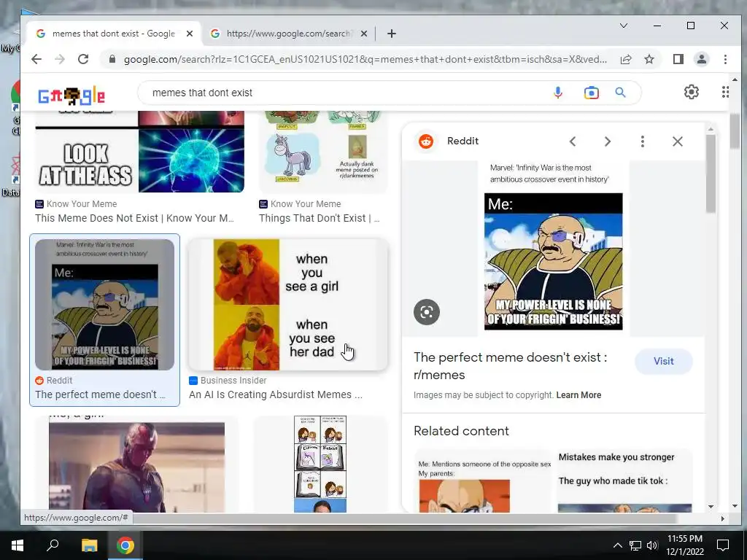
Task: Select the comic strip book meme thumbnail
Action: (x=320, y=464)
